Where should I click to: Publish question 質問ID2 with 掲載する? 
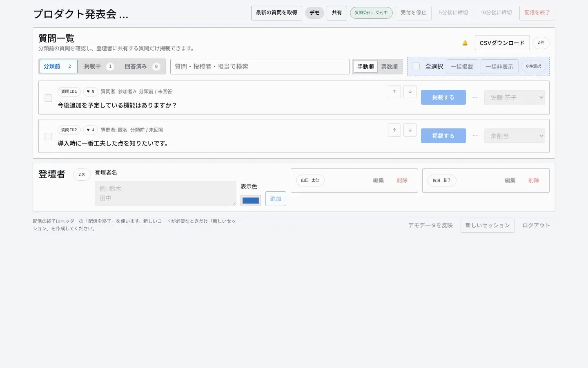point(443,136)
